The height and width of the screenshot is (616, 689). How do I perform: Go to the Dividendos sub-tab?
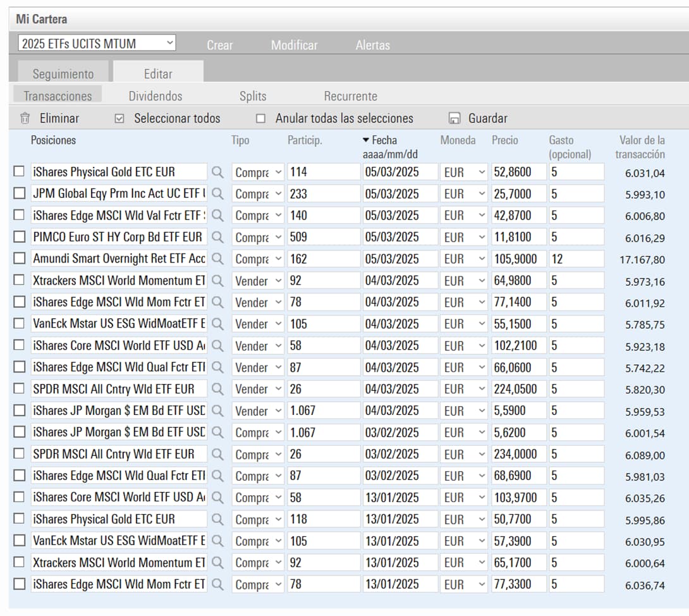point(155,96)
